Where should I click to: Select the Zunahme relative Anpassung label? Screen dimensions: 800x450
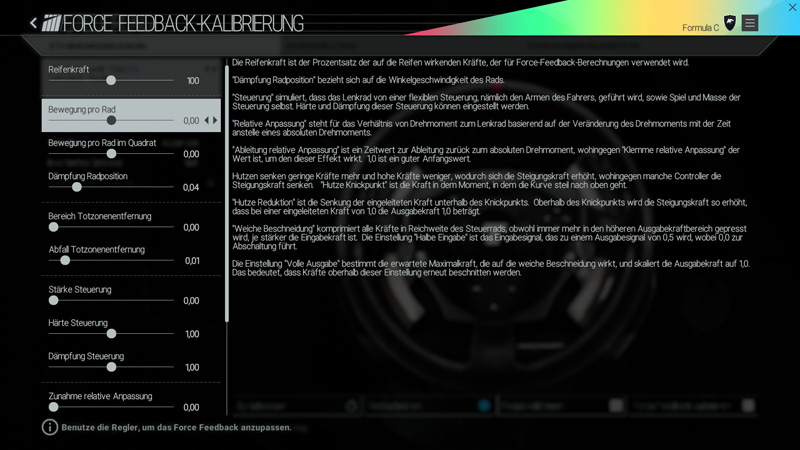pyautogui.click(x=101, y=396)
